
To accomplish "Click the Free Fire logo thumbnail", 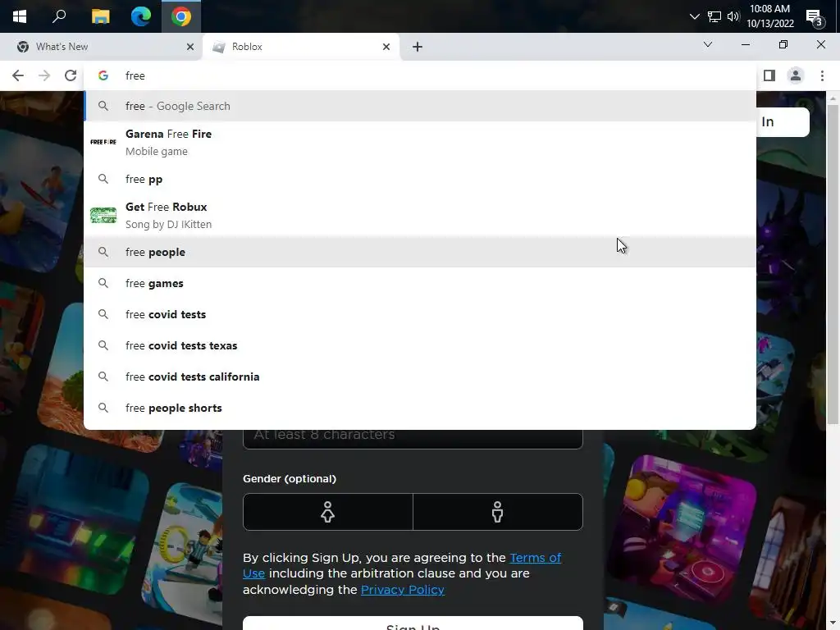I will [103, 142].
